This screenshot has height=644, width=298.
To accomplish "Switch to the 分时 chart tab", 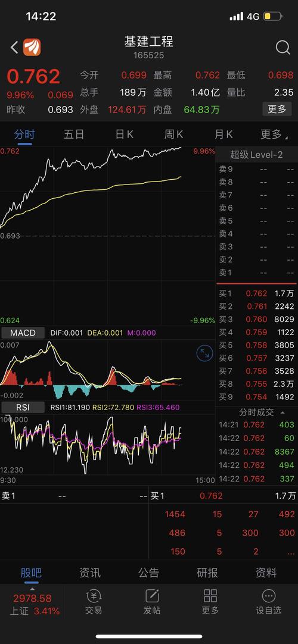I will tap(24, 135).
